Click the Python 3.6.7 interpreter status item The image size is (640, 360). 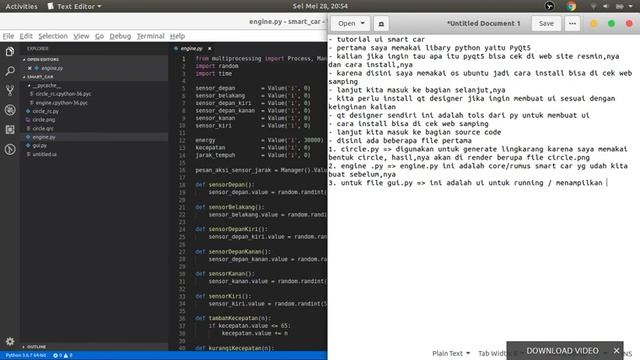[26, 356]
